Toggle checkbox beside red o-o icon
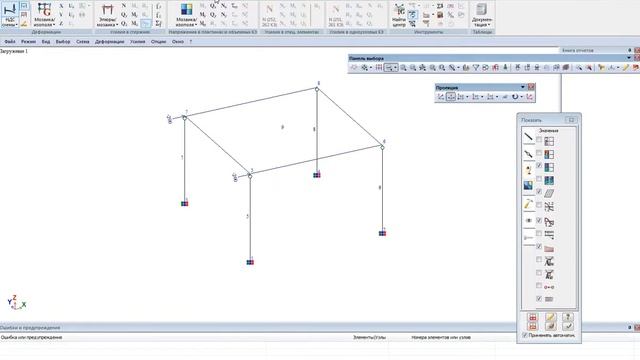The image size is (640, 360). click(539, 285)
